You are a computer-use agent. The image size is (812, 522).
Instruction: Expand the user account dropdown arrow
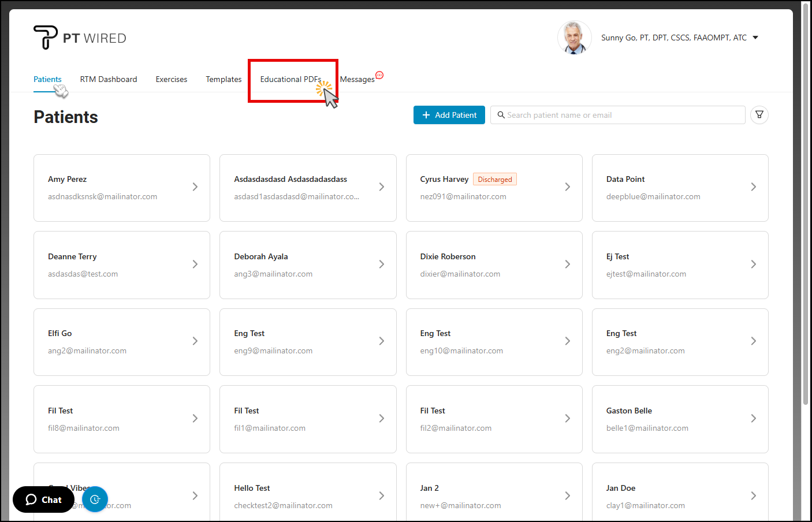(755, 38)
